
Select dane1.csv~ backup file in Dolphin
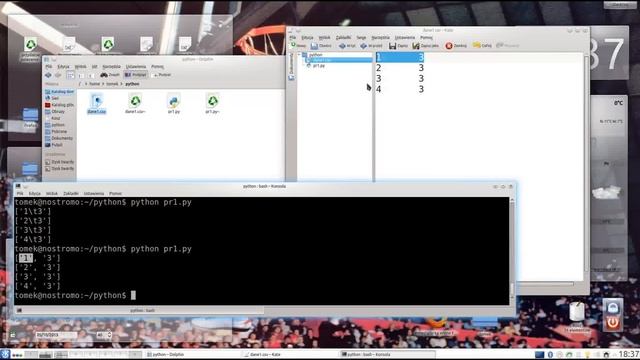tap(135, 103)
